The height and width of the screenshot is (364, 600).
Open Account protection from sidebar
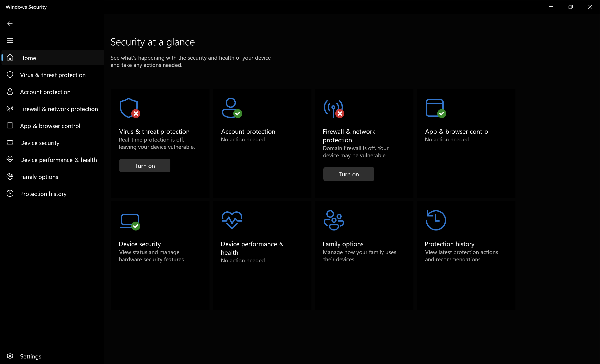45,92
